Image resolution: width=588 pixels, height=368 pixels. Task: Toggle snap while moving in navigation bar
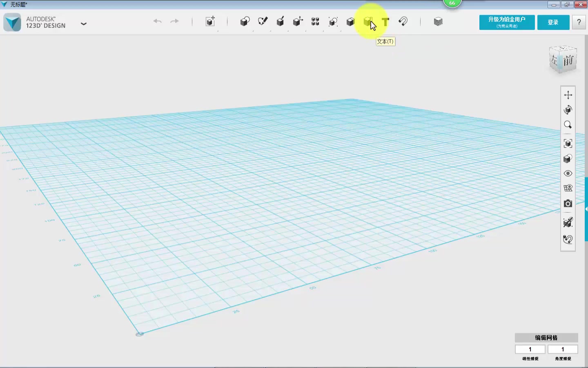pyautogui.click(x=568, y=222)
